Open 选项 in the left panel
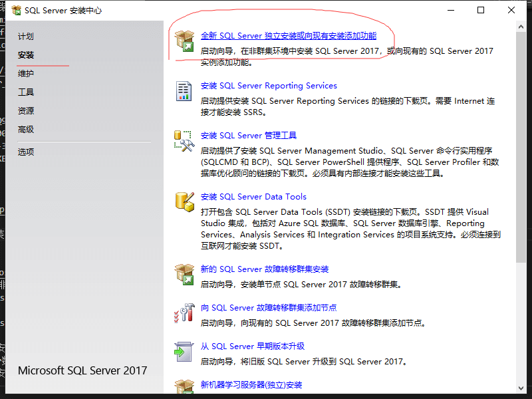This screenshot has width=532, height=399. (26, 152)
